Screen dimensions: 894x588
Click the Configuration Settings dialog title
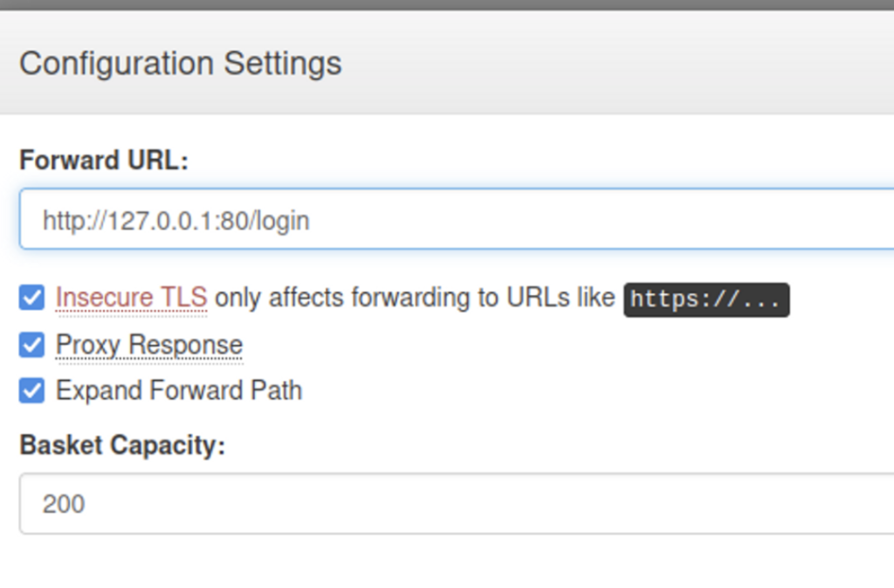coord(181,64)
